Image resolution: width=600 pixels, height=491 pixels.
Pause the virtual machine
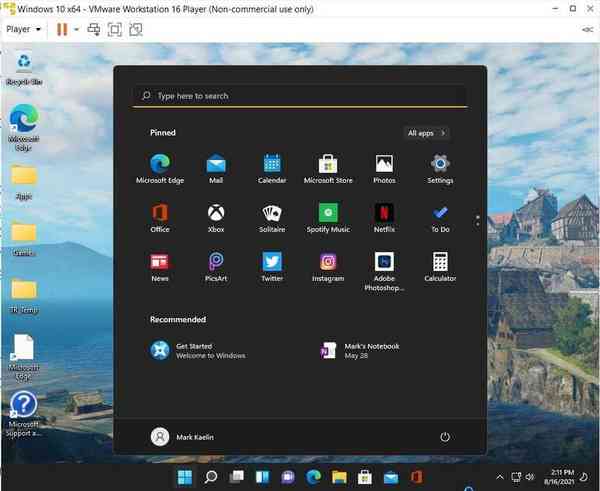coord(62,29)
